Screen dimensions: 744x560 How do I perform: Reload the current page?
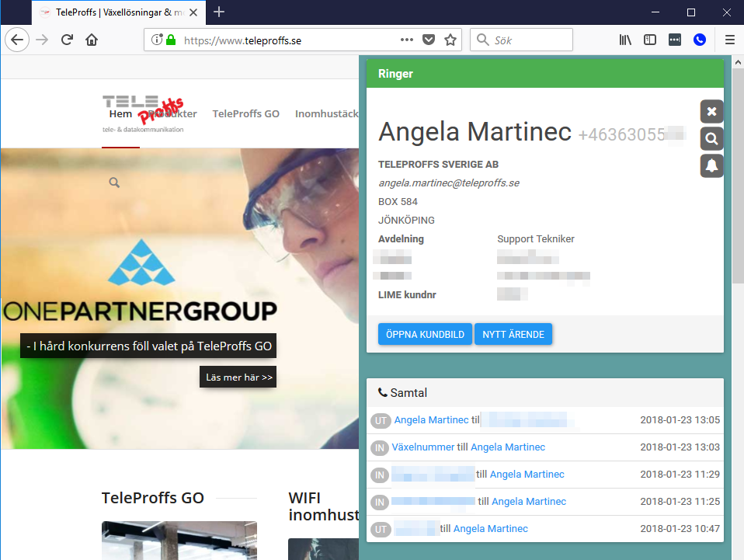click(x=67, y=40)
